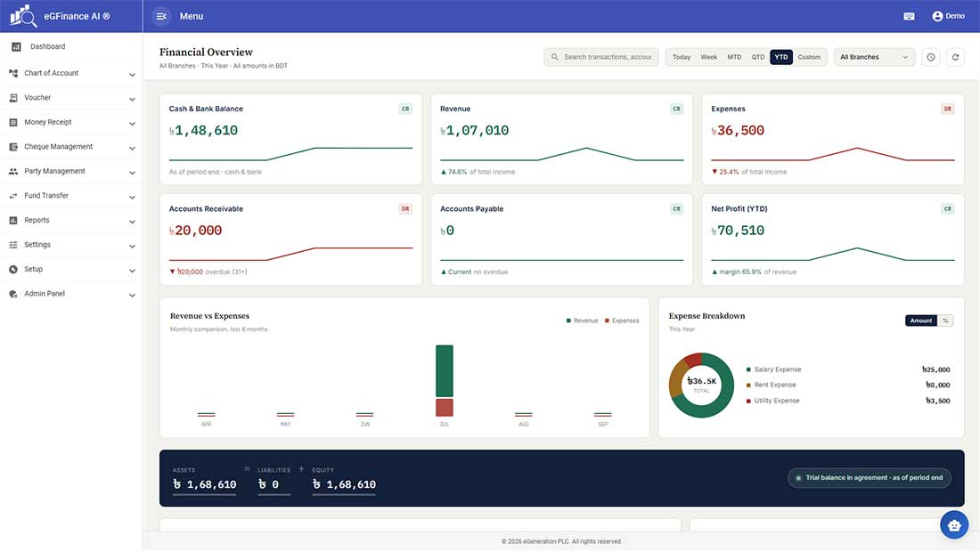
Task: Click the Settings sliders icon
Action: tap(13, 245)
